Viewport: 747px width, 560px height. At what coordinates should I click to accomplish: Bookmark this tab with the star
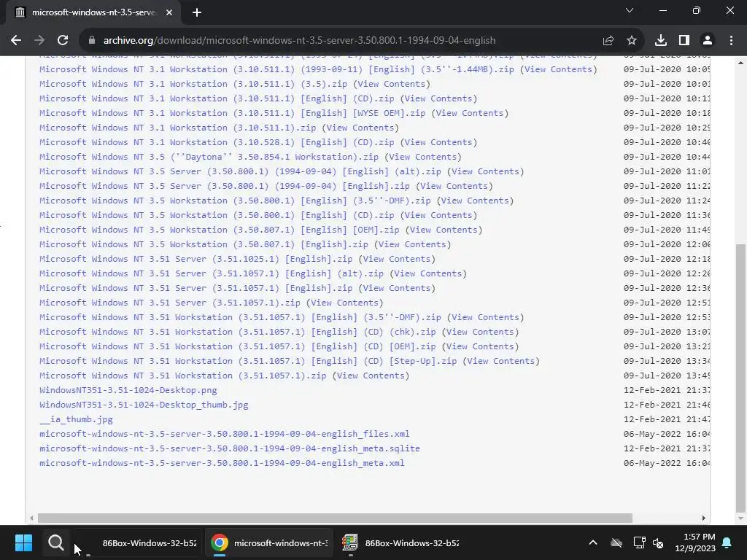632,41
